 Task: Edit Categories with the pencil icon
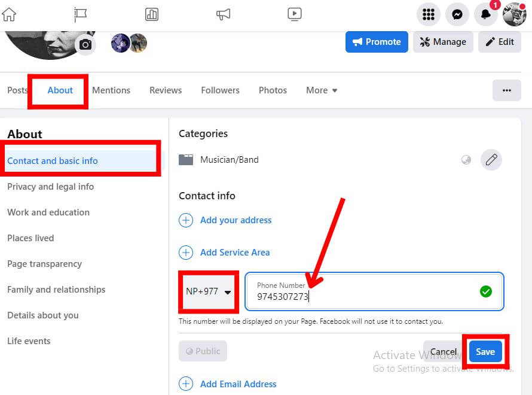[491, 160]
